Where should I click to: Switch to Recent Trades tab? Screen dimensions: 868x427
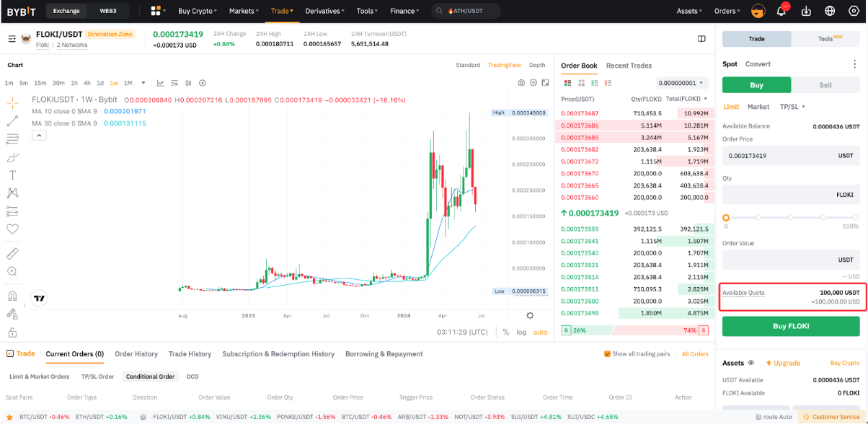pos(629,66)
